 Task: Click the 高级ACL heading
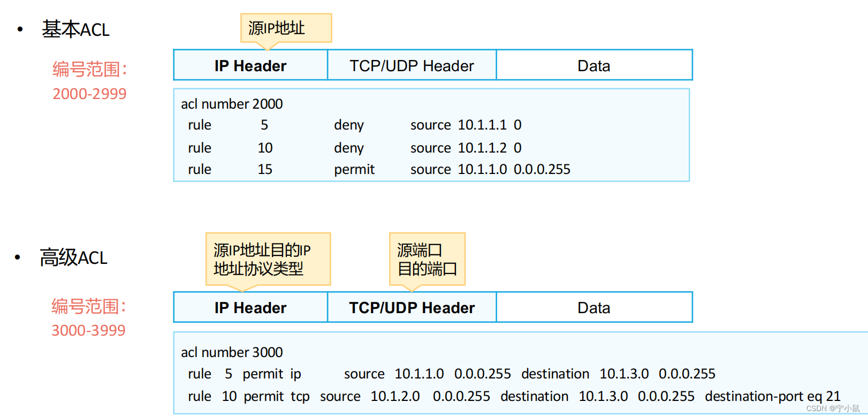[73, 257]
